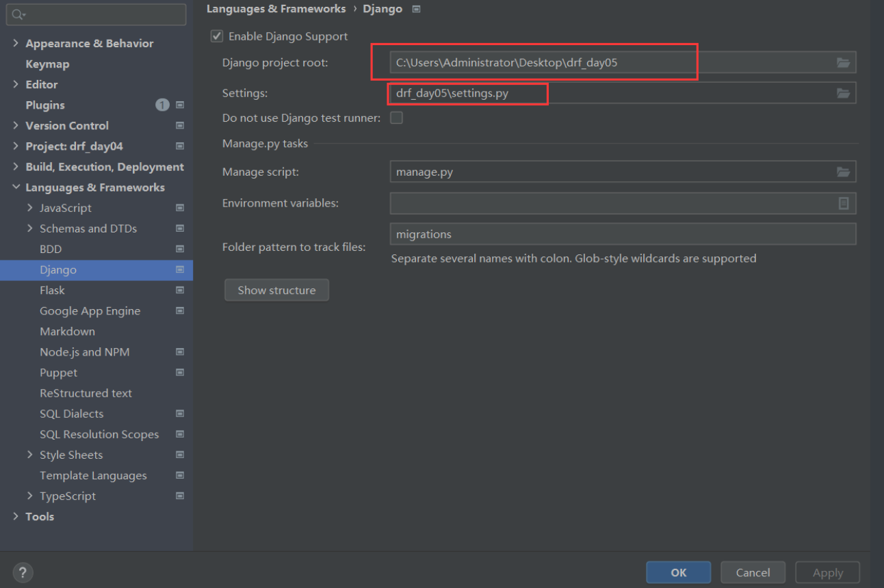This screenshot has width=884, height=588.
Task: Click the project icon on the SQL Dialects row
Action: coord(180,414)
